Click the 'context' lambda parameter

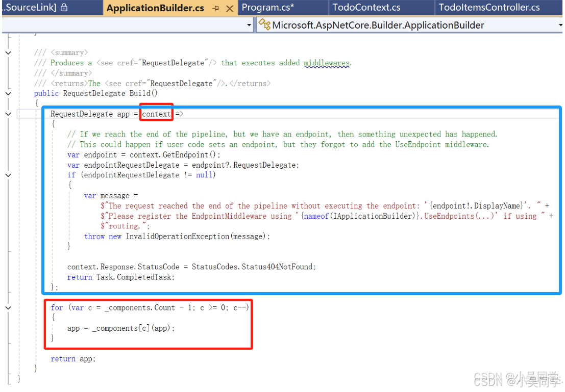(x=156, y=114)
